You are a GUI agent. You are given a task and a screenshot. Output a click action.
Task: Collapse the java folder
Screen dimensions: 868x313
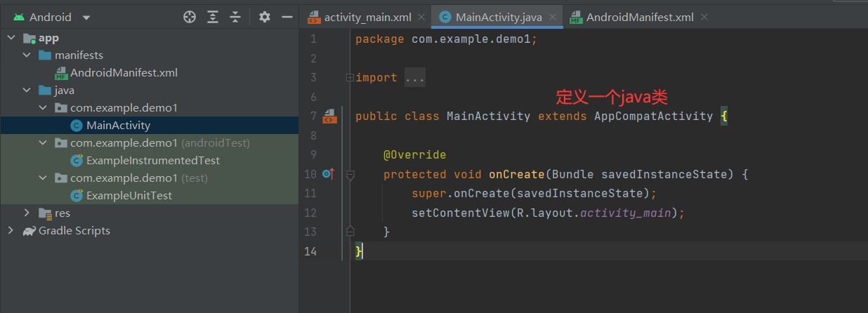pos(27,90)
